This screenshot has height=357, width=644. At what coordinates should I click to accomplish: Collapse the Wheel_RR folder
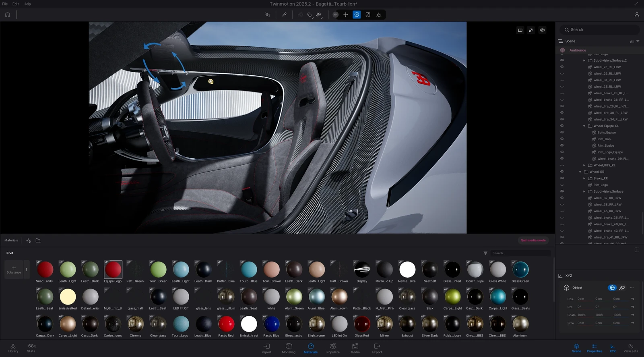580,172
